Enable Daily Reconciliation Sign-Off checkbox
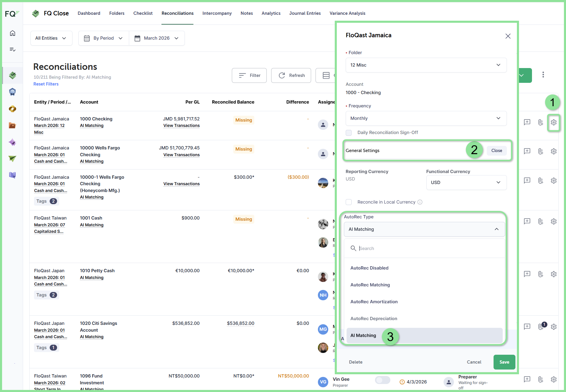The width and height of the screenshot is (566, 392). point(349,133)
